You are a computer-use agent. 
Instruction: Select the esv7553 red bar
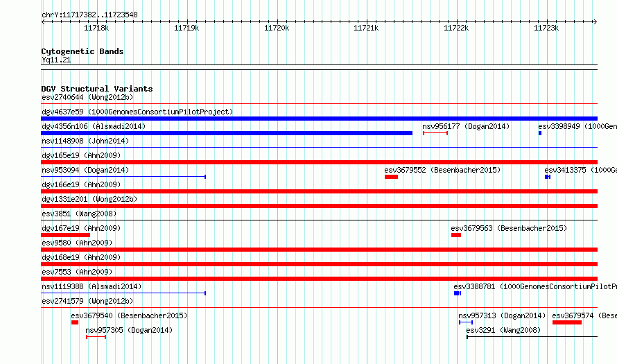point(319,279)
